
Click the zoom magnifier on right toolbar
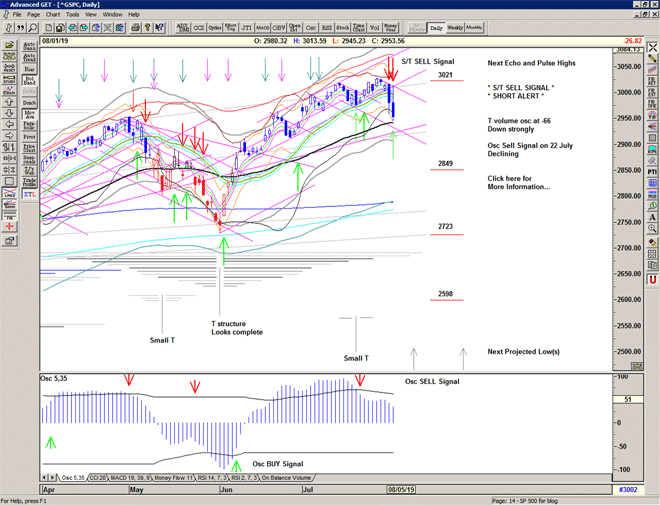(x=652, y=229)
